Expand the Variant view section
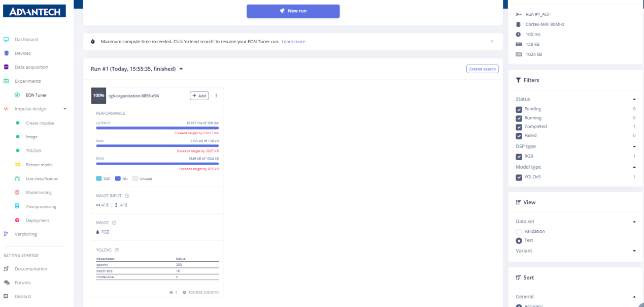Screen dimensions: 644x307 tap(634, 251)
